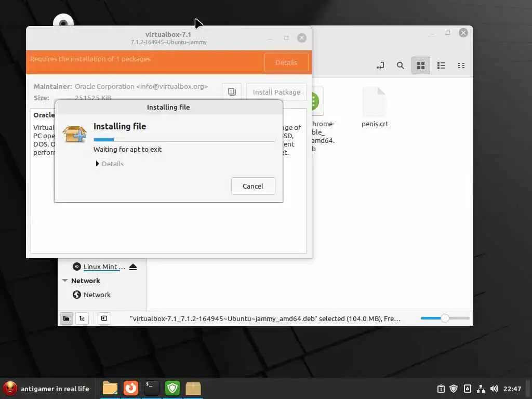The image size is (532, 399).
Task: Click the Install Package button
Action: click(x=276, y=92)
